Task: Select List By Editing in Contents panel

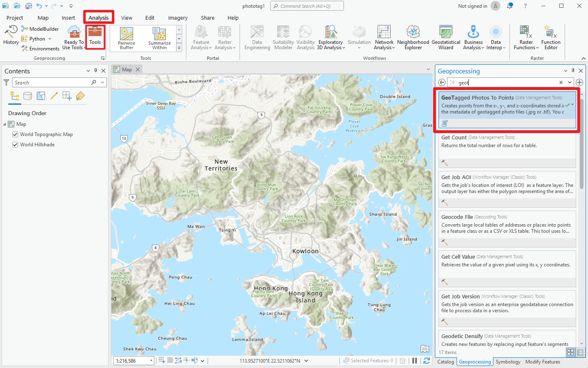Action: click(54, 95)
